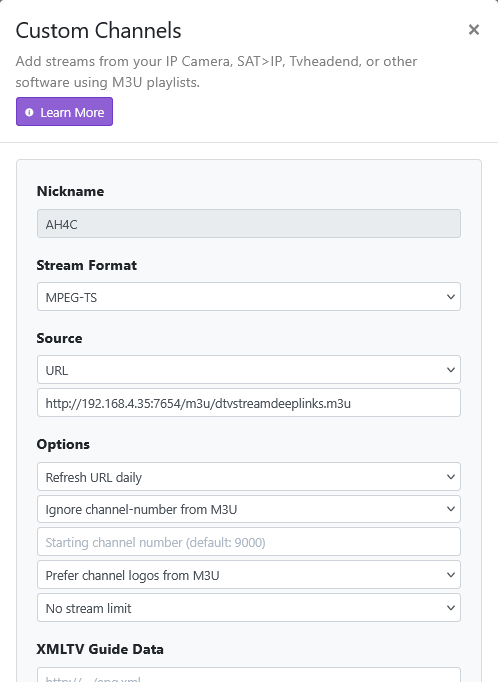
Task: Expand the Prefer channel logos from M3U dropdown
Action: click(249, 575)
